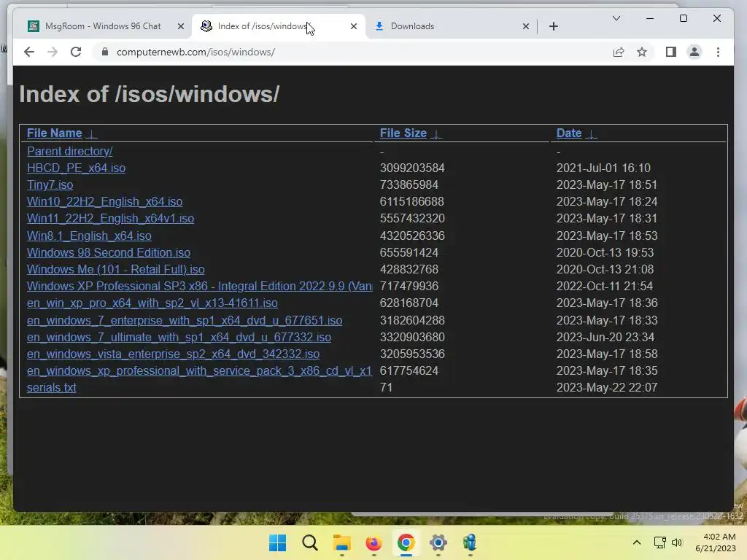This screenshot has height=560, width=747.
Task: Close the MsgRoom tab
Action: [x=181, y=26]
